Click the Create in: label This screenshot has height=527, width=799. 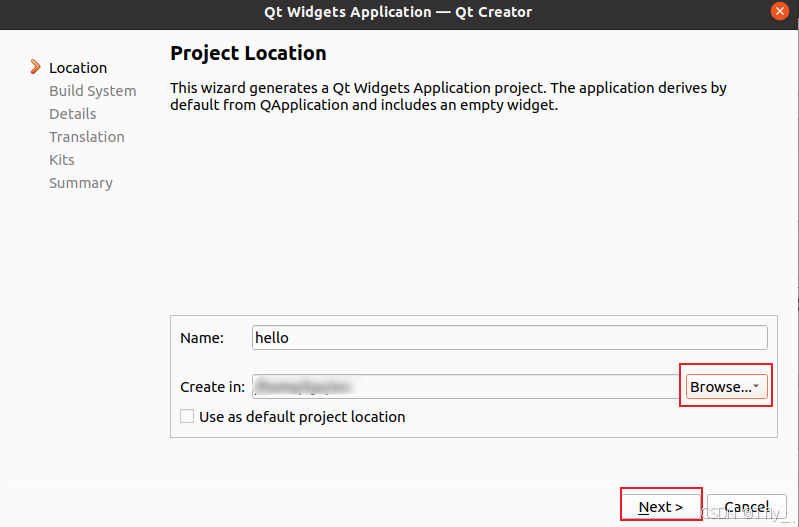212,387
